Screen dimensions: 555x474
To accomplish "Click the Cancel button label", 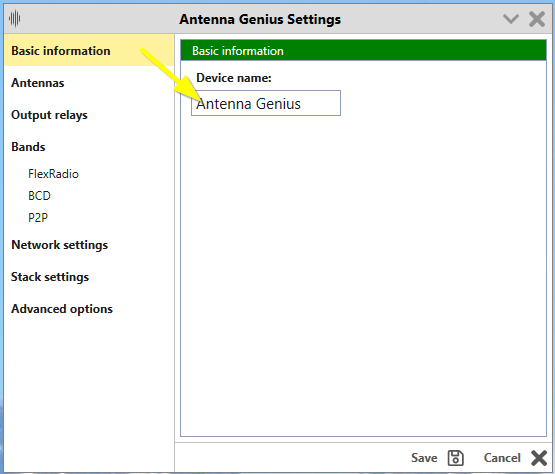I will coord(502,458).
